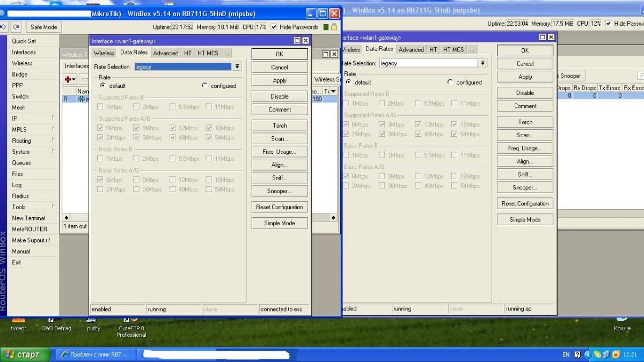Click Freq. Usage... button in right dialog
This screenshot has height=362, width=644.
click(524, 149)
